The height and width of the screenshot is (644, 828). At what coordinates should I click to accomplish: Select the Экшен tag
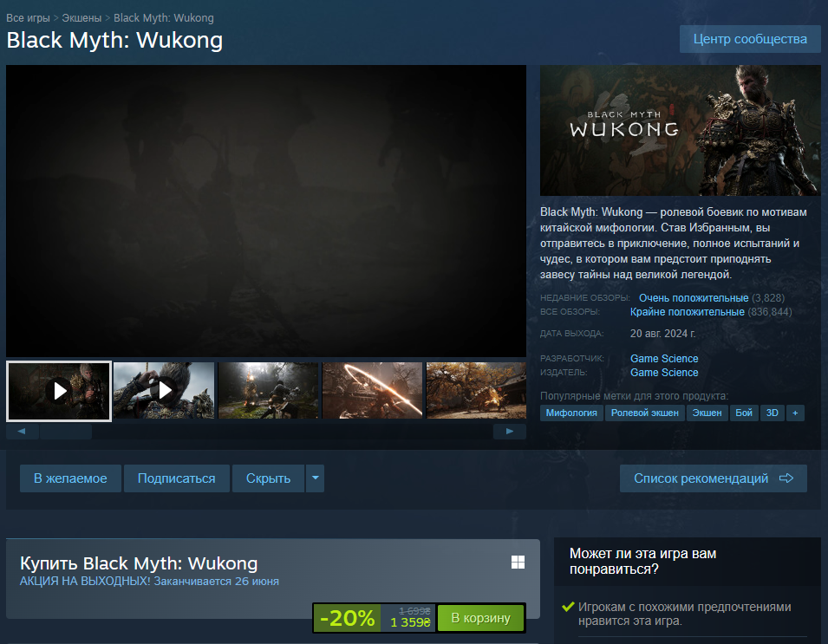click(x=707, y=413)
